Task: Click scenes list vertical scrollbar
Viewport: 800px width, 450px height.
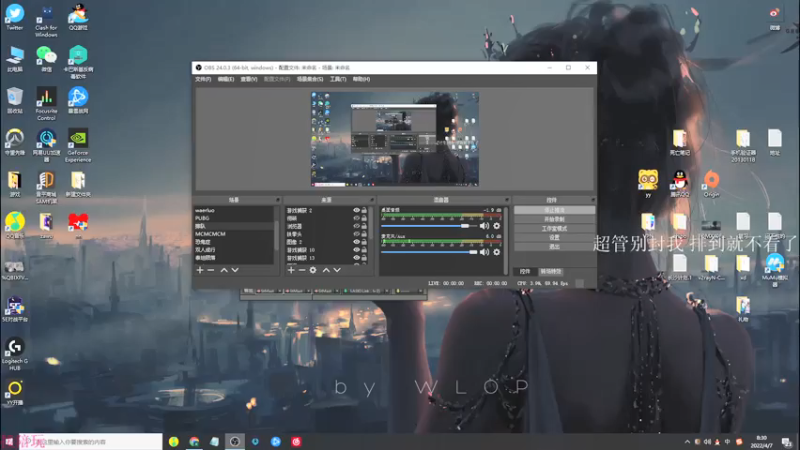Action: point(277,235)
